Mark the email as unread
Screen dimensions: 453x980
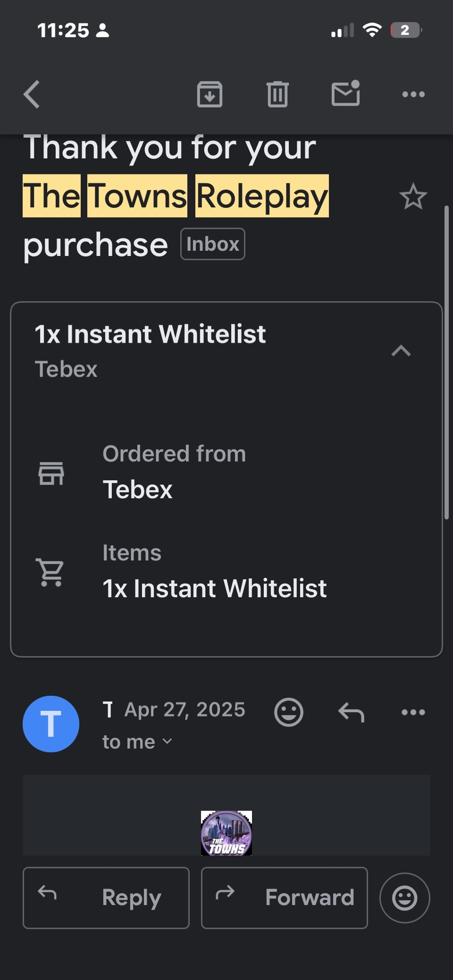[x=345, y=94]
